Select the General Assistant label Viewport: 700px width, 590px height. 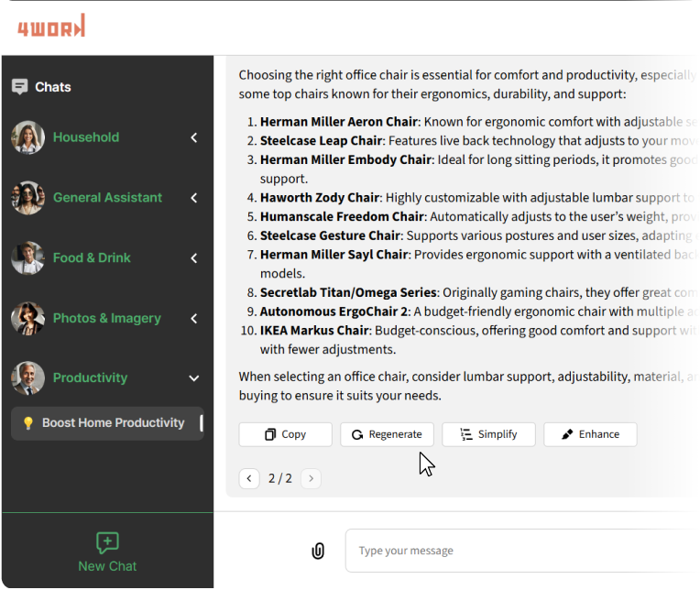pyautogui.click(x=107, y=197)
